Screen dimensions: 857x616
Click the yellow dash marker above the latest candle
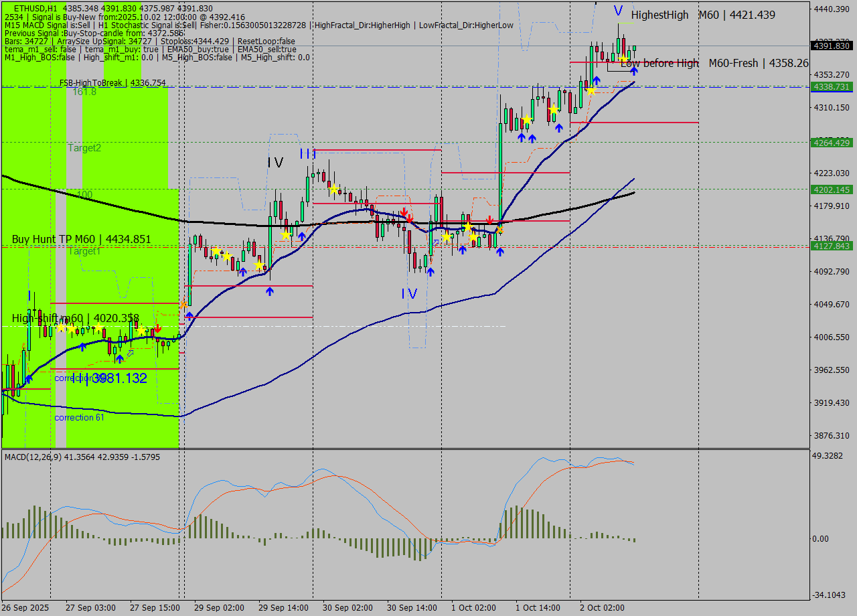626,23
